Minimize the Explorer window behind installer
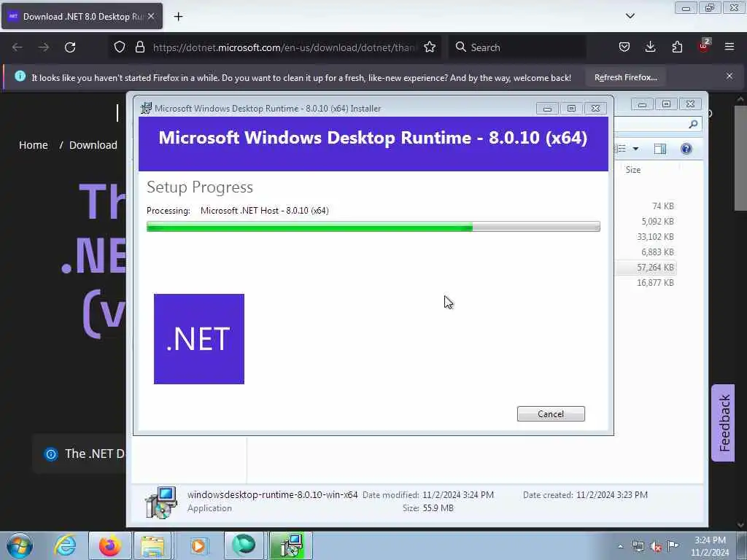The height and width of the screenshot is (560, 747). (x=642, y=104)
